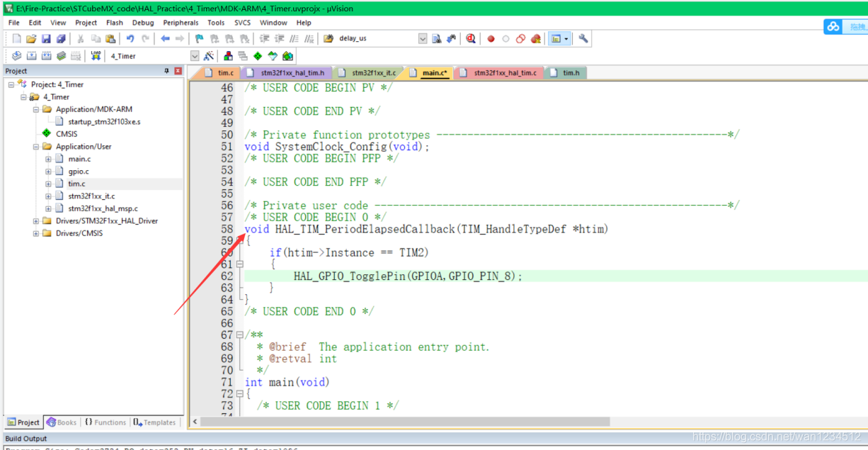The height and width of the screenshot is (450, 868).
Task: Open Target Options magic wand icon
Action: click(x=209, y=56)
